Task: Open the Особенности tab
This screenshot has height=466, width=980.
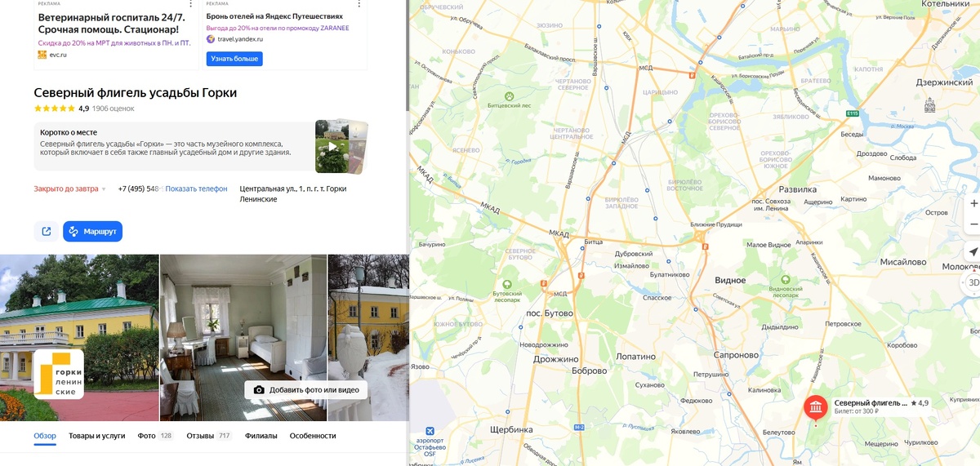Action: click(313, 436)
